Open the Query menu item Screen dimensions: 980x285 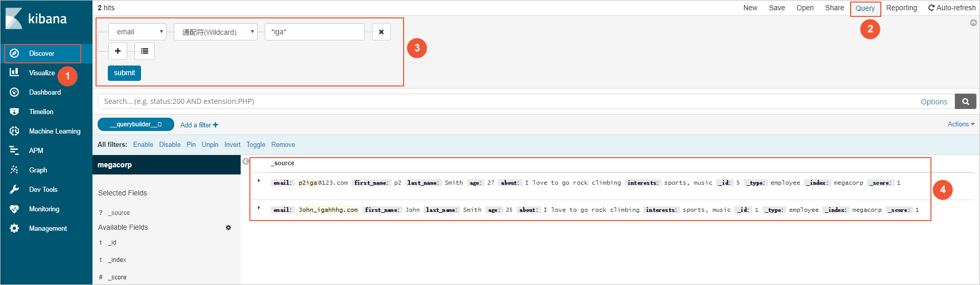pyautogui.click(x=865, y=8)
